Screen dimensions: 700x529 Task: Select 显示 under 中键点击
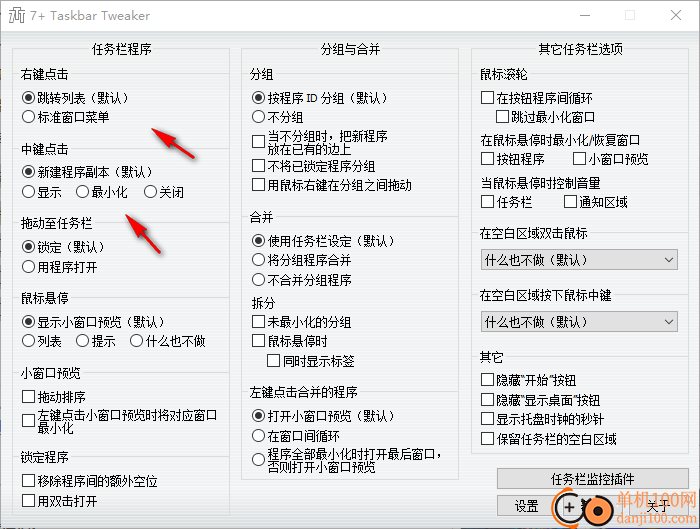pyautogui.click(x=28, y=192)
